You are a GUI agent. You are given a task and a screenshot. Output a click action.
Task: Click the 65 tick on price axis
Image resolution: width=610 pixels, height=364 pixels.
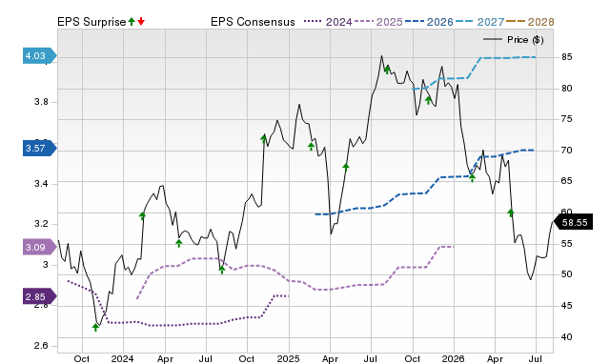[x=567, y=181]
